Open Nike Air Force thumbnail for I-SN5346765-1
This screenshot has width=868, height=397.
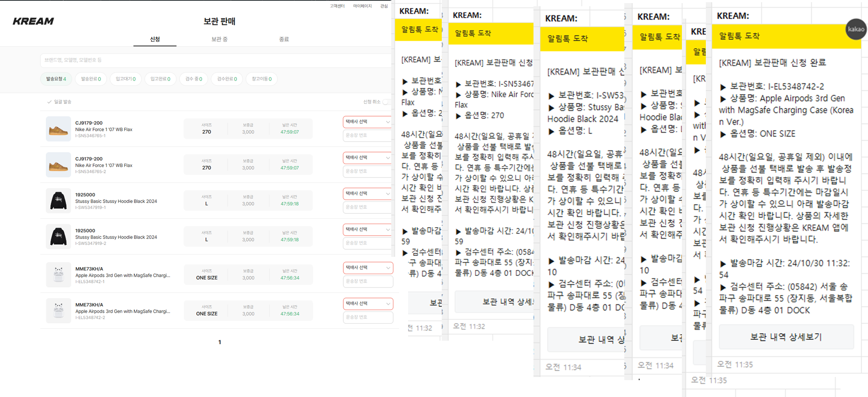point(58,129)
